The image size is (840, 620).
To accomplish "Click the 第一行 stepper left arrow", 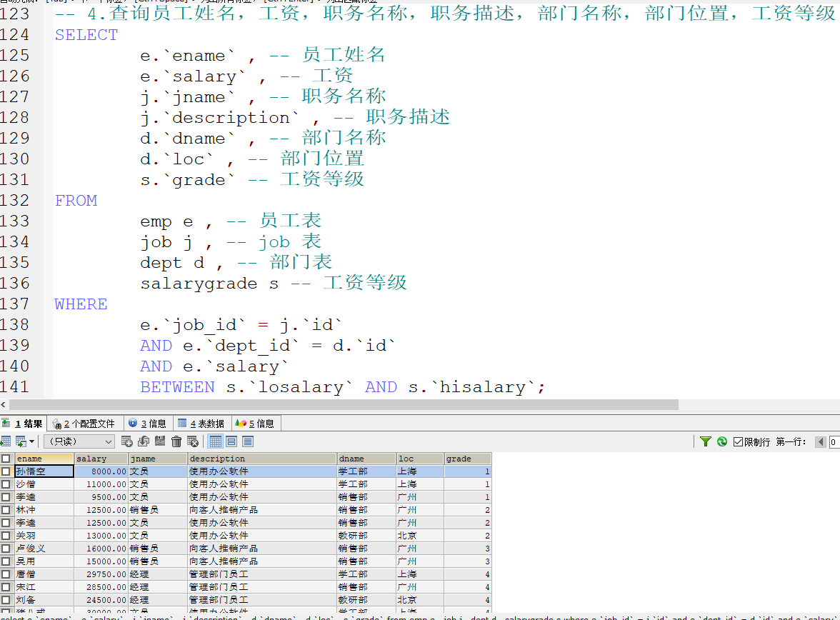I will [x=820, y=441].
